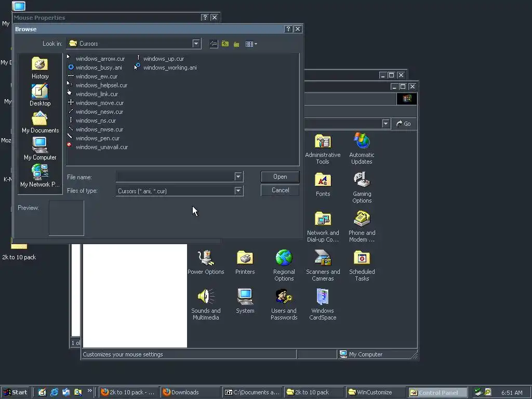532x399 pixels.
Task: Click the Go button in Control Panel
Action: point(403,124)
